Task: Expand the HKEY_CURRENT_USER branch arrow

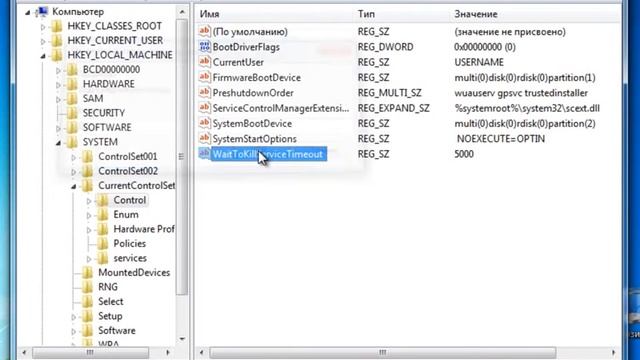Action: point(43,41)
